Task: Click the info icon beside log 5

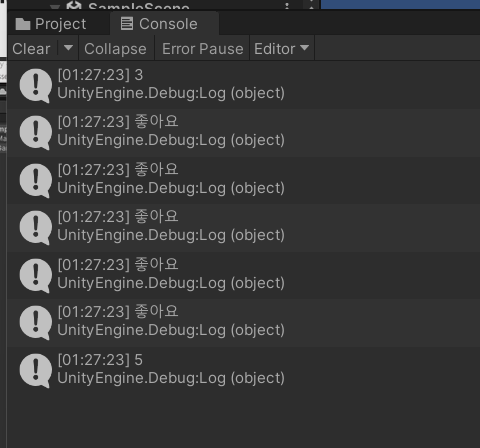Action: point(36,371)
